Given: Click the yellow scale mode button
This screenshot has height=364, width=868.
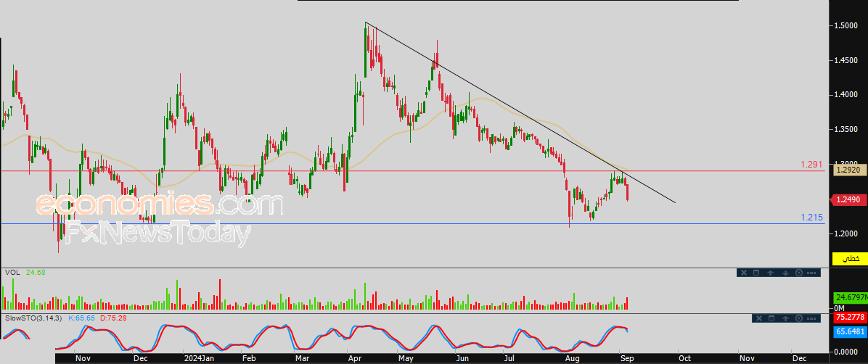Looking at the screenshot, I should pyautogui.click(x=851, y=258).
